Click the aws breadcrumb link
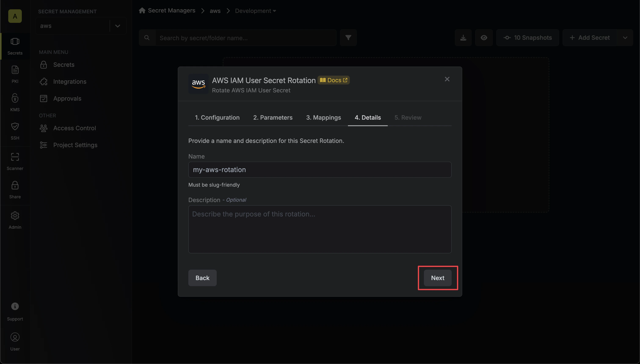Image resolution: width=640 pixels, height=364 pixels. pos(215,11)
